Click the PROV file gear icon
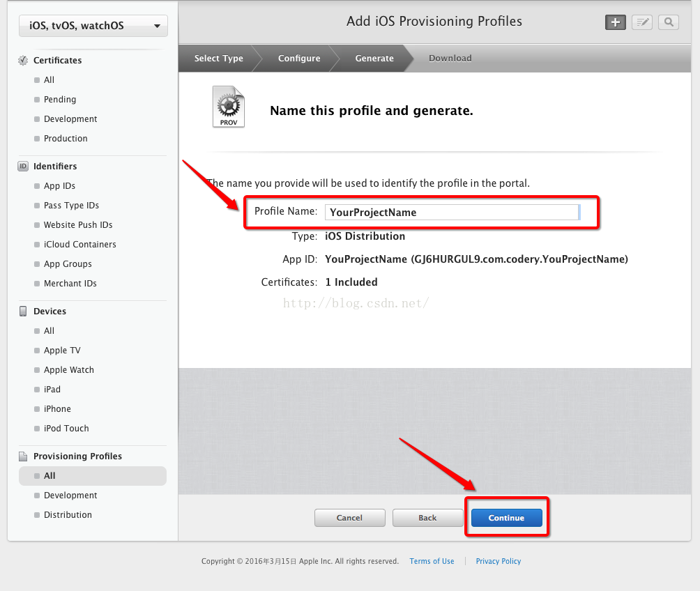This screenshot has height=591, width=700. (x=229, y=107)
